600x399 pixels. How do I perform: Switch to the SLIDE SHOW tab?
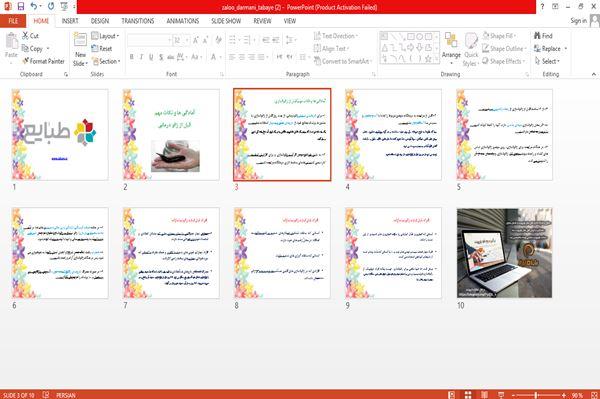(226, 21)
